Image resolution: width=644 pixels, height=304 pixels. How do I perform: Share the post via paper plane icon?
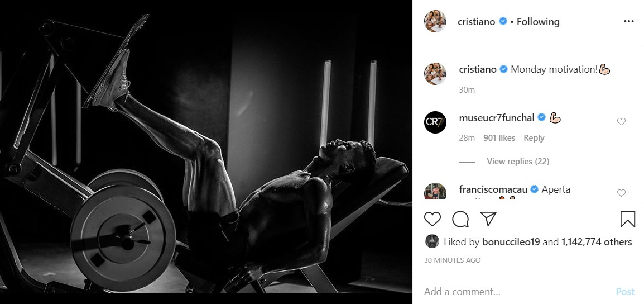488,219
